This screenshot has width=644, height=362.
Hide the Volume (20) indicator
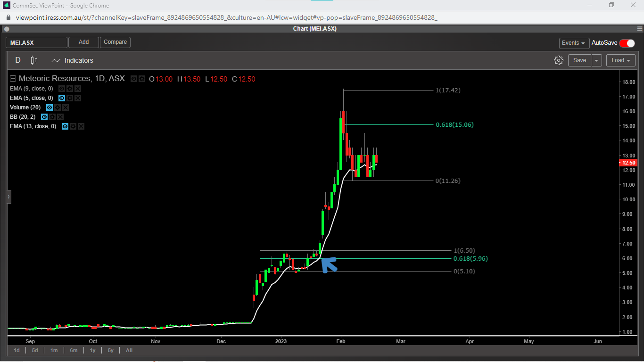(50, 107)
